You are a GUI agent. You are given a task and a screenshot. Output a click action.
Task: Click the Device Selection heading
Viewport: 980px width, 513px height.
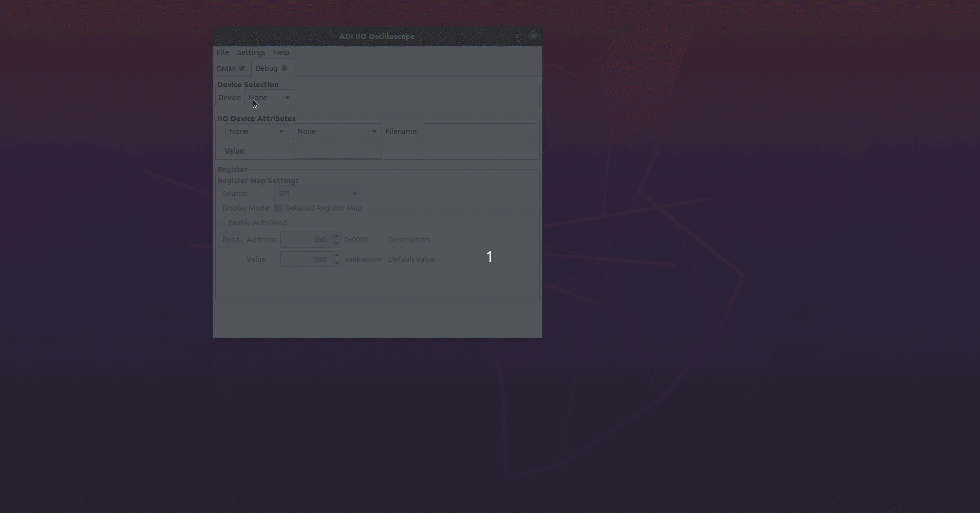[248, 85]
